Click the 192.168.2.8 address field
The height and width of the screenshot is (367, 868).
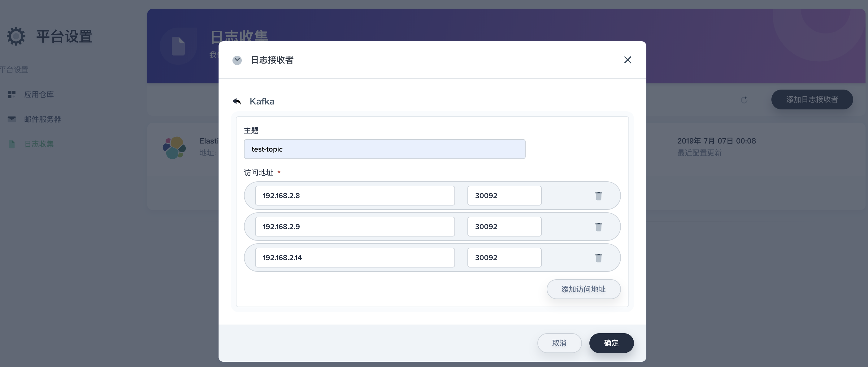tap(355, 196)
